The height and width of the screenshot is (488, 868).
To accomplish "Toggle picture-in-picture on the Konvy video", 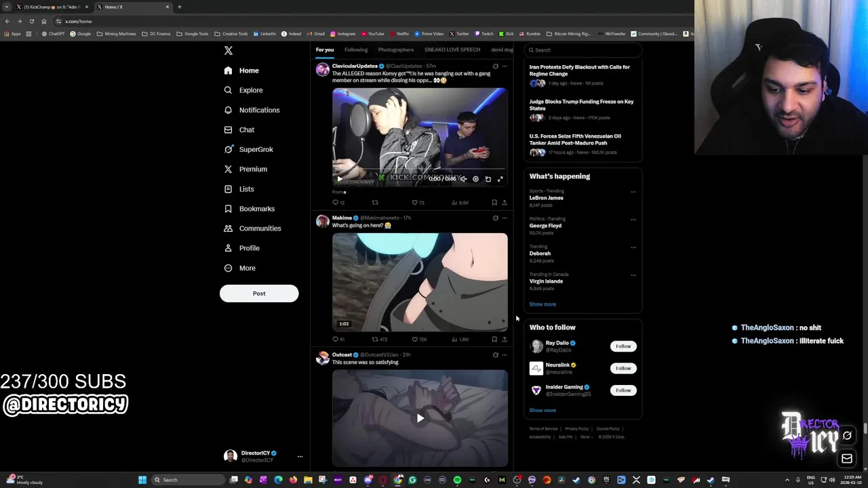I will [x=488, y=179].
